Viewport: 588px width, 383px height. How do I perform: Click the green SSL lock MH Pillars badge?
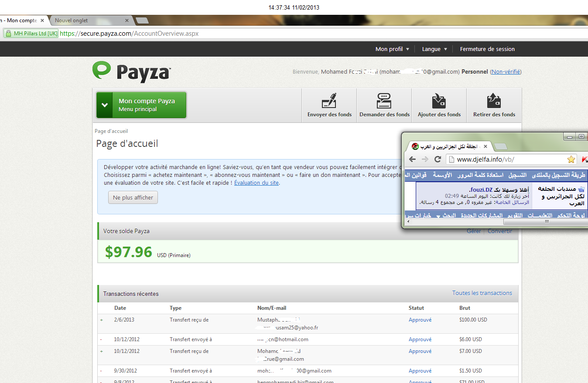(x=31, y=34)
